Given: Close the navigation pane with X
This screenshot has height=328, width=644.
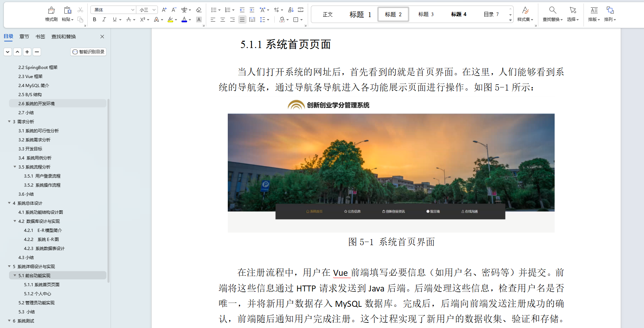Looking at the screenshot, I should [x=102, y=37].
